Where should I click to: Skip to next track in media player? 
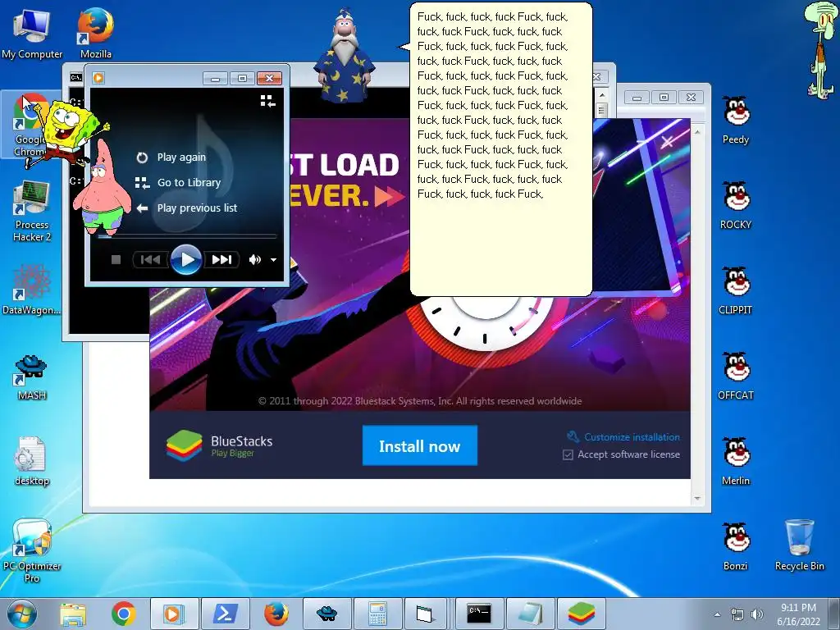click(x=221, y=260)
